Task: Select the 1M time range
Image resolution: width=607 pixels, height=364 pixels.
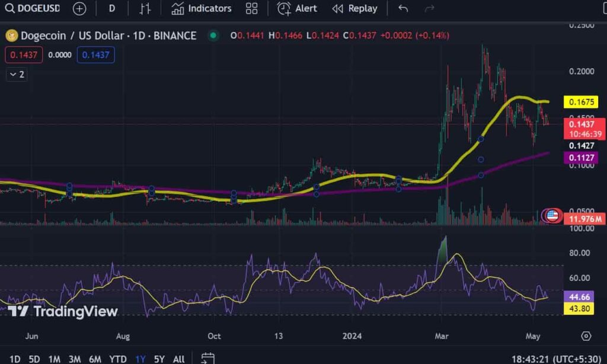Action: point(54,359)
